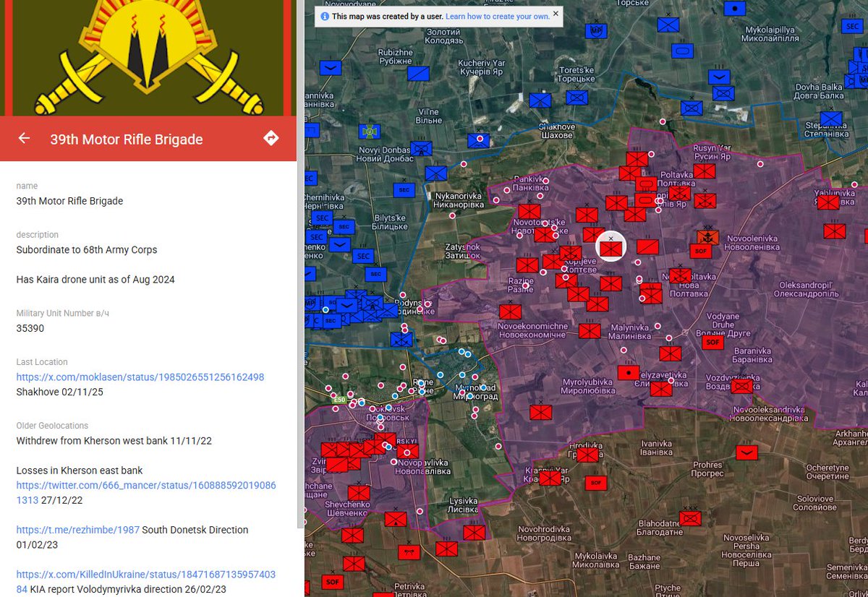Screen dimensions: 868x597
Task: Select the SOF marker near Vodyane Druge
Action: tap(713, 342)
